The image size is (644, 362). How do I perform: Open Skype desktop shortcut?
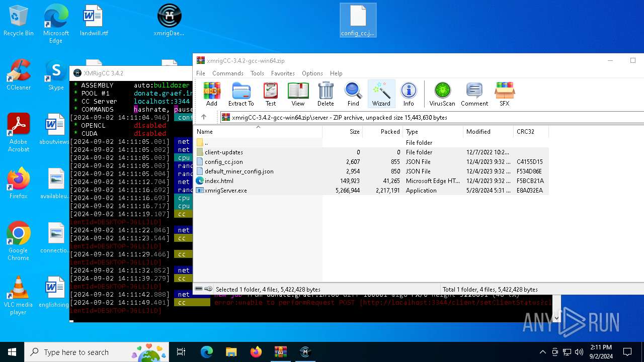tap(56, 75)
